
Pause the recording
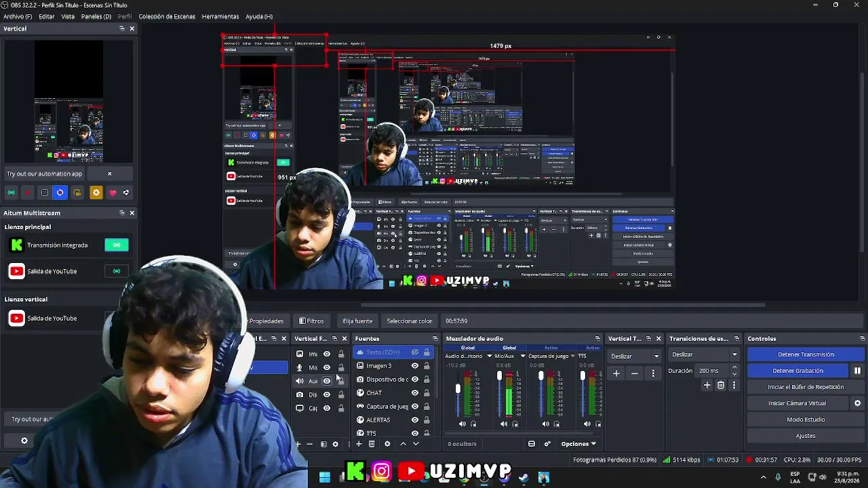pyautogui.click(x=857, y=371)
